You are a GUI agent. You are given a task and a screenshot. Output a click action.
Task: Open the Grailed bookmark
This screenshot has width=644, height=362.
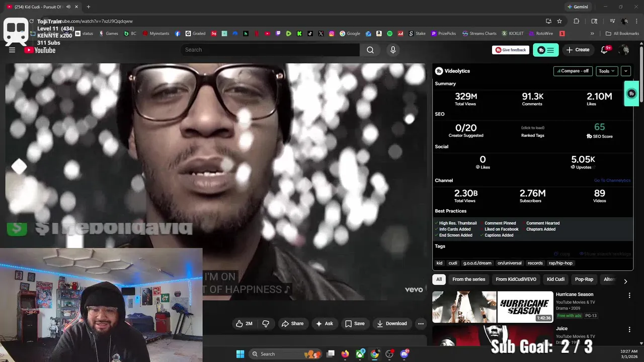point(196,34)
